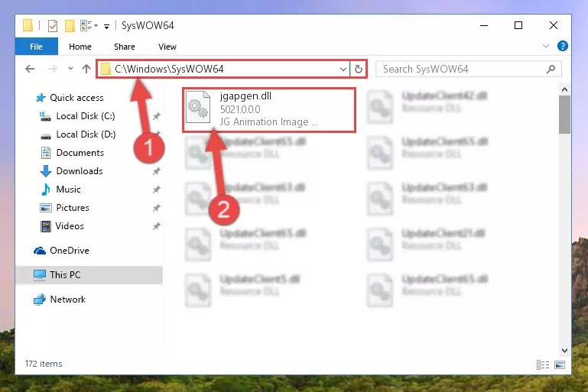This screenshot has height=392, width=588.
Task: Switch to Large icons view in status bar
Action: (560, 364)
